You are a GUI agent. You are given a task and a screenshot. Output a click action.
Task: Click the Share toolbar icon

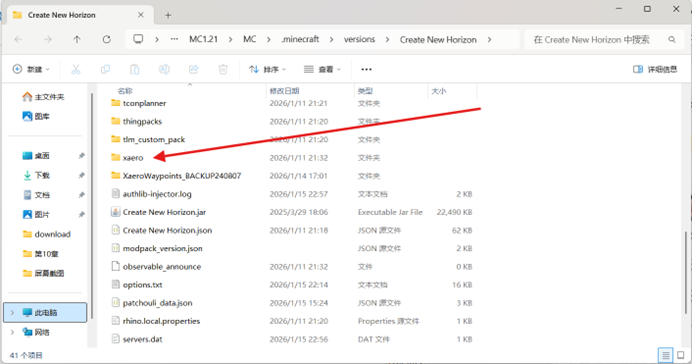(193, 69)
